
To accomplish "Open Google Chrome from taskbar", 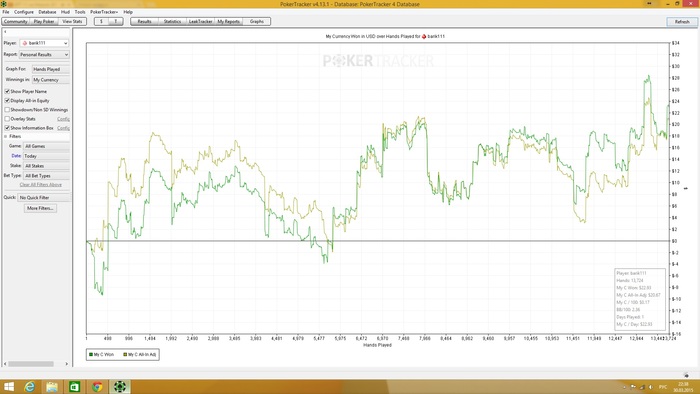I will click(x=97, y=386).
